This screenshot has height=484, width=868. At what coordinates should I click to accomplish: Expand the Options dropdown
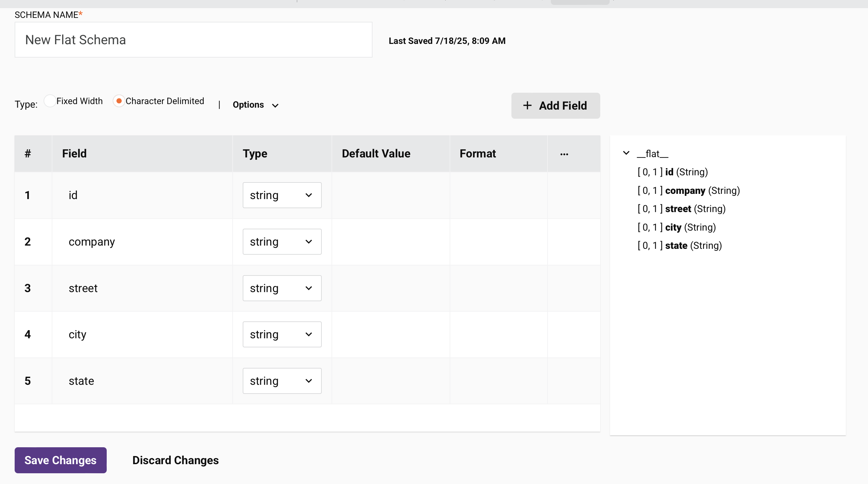255,105
